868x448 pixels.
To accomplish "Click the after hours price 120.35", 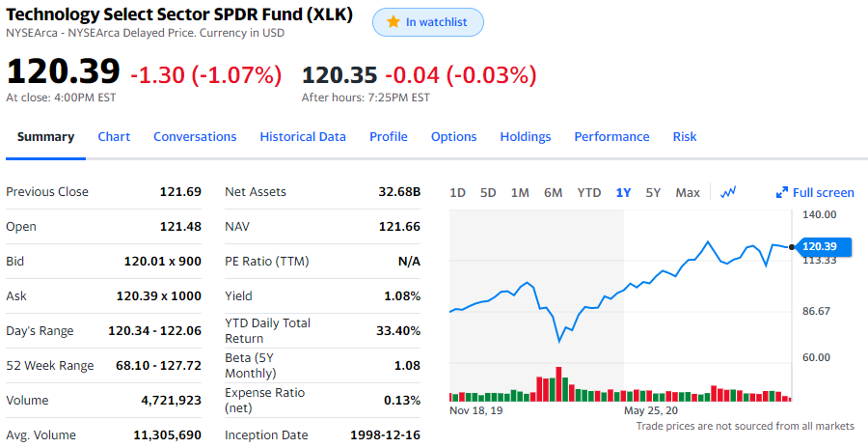I will [x=339, y=75].
